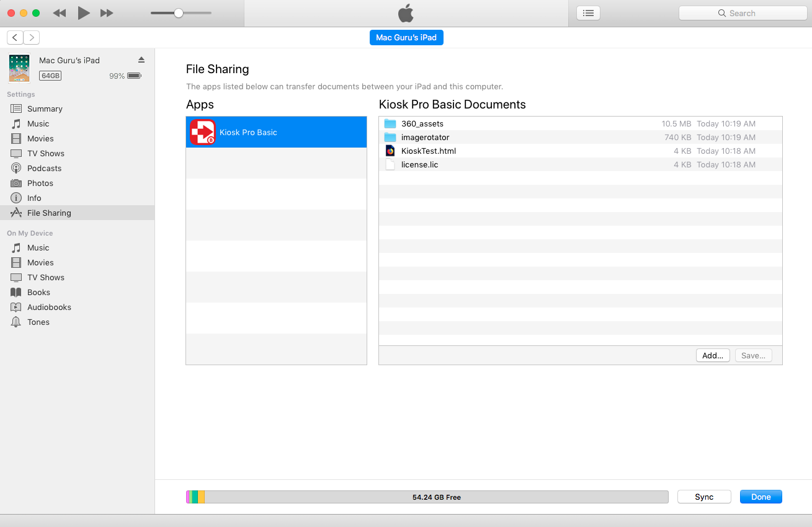This screenshot has height=527, width=812.
Task: Eject Mac Guru's iPad
Action: point(141,60)
